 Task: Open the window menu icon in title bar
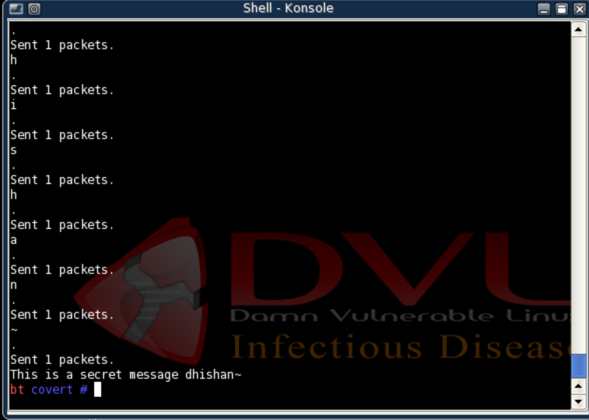click(16, 9)
